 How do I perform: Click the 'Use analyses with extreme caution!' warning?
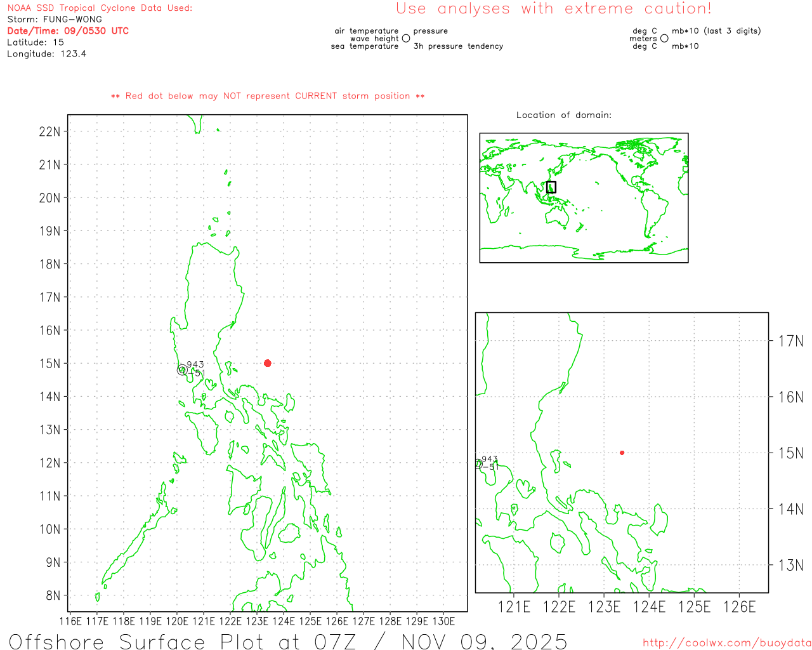[x=554, y=8]
